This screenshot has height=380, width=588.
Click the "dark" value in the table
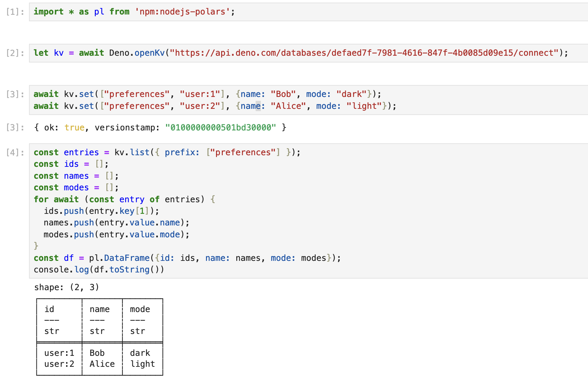coord(140,353)
